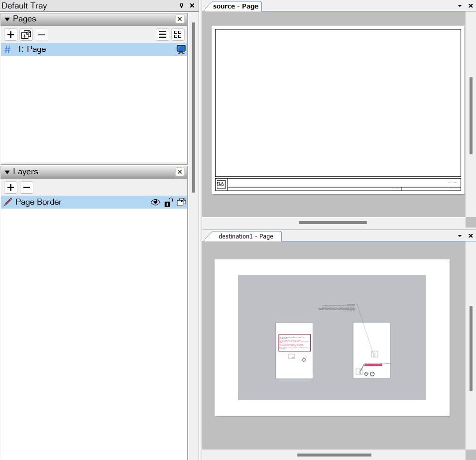This screenshot has width=476, height=460.
Task: Open document list dropdown of source window
Action: (460, 6)
